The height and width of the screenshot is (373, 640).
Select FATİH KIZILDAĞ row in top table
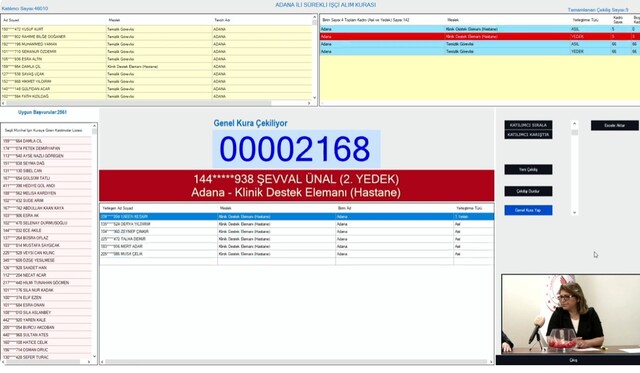[156, 96]
